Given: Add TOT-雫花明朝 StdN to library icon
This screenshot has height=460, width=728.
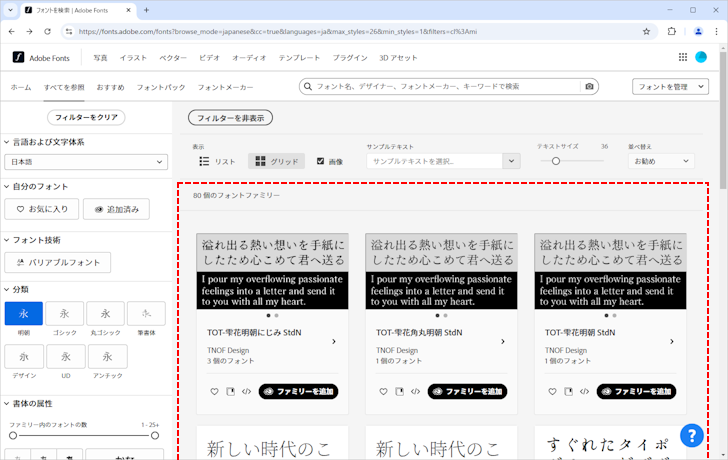Looking at the screenshot, I should click(568, 391).
